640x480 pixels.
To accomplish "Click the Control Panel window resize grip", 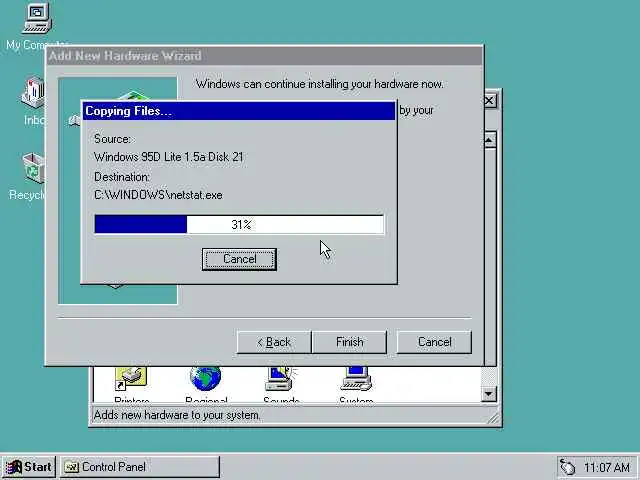I will point(493,418).
